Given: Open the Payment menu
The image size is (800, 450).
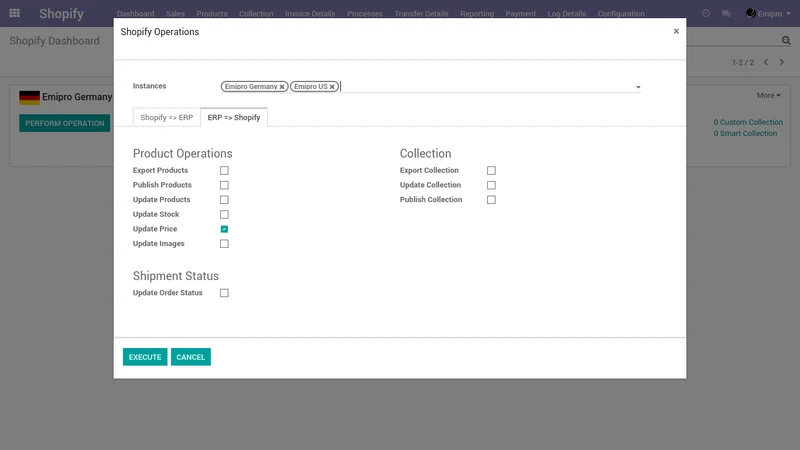Looking at the screenshot, I should point(520,14).
